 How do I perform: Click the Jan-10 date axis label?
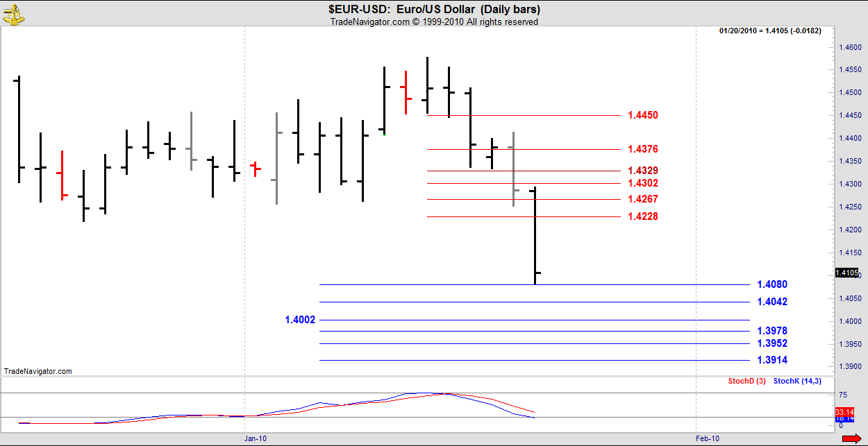tap(256, 438)
